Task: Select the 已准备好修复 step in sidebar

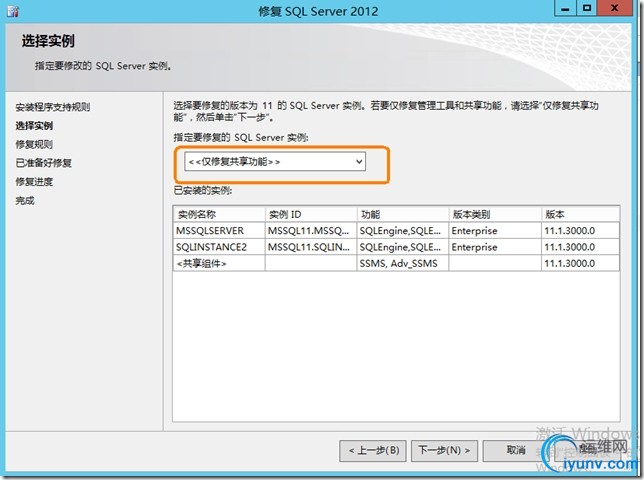Action: click(44, 163)
